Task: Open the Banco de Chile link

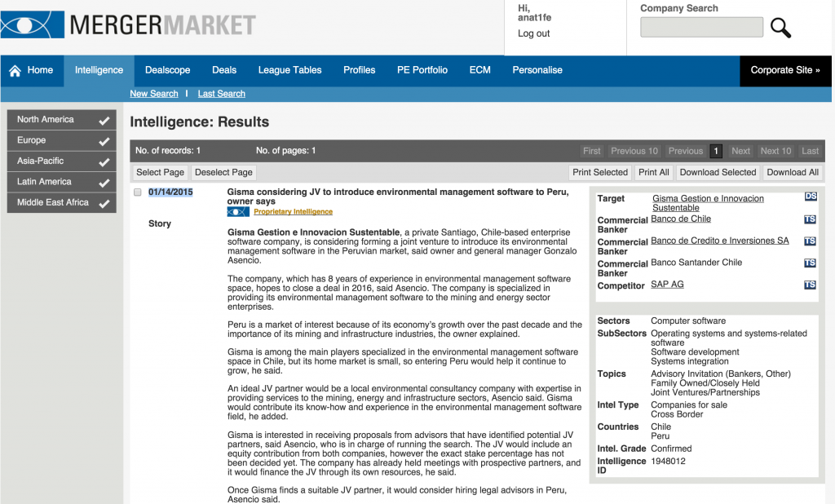Action: click(x=681, y=219)
